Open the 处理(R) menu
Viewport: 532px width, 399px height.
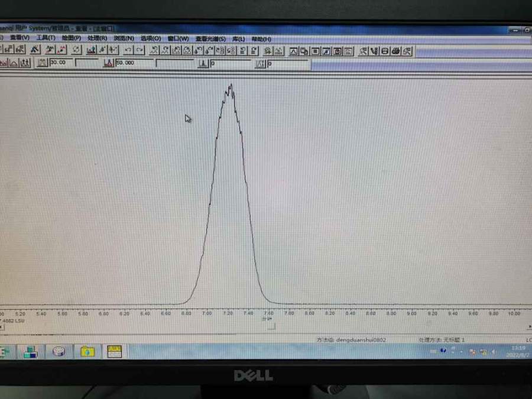click(97, 38)
